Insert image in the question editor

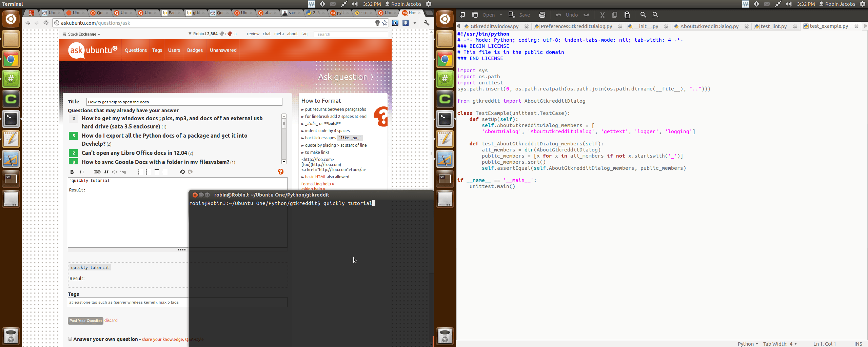(x=123, y=172)
